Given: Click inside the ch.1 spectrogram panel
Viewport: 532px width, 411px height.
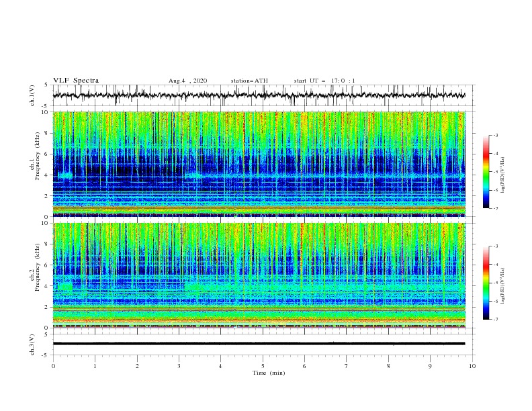Looking at the screenshot, I should 259,164.
